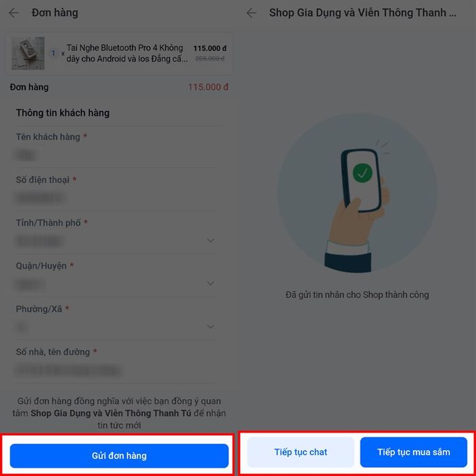Go back from the Đơn hàng screen
The width and height of the screenshot is (476, 476).
pos(14,13)
